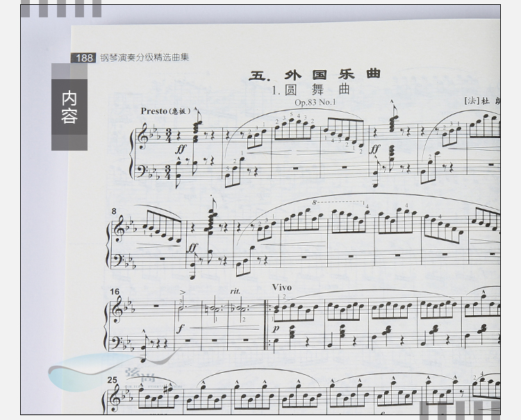Click measure number 8
The width and height of the screenshot is (521, 420).
(114, 212)
